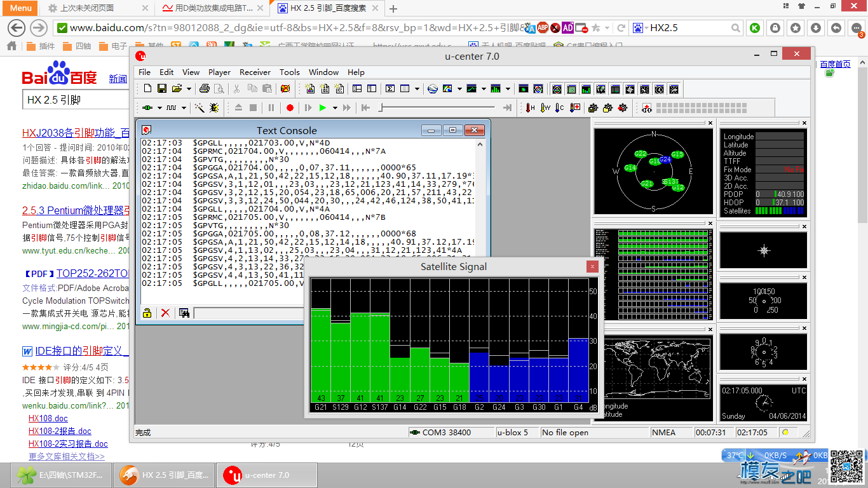Create a new file in u-center
The width and height of the screenshot is (868, 488).
[x=147, y=88]
